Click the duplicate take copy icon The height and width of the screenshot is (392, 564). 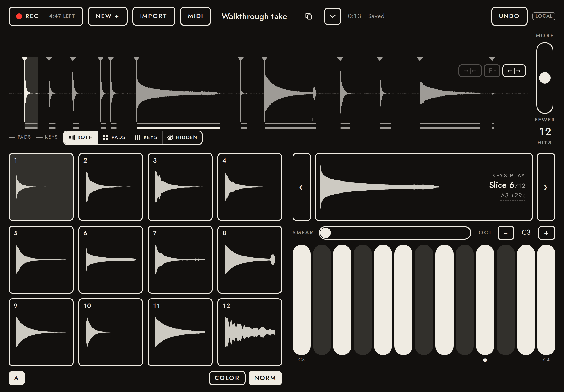tap(309, 16)
